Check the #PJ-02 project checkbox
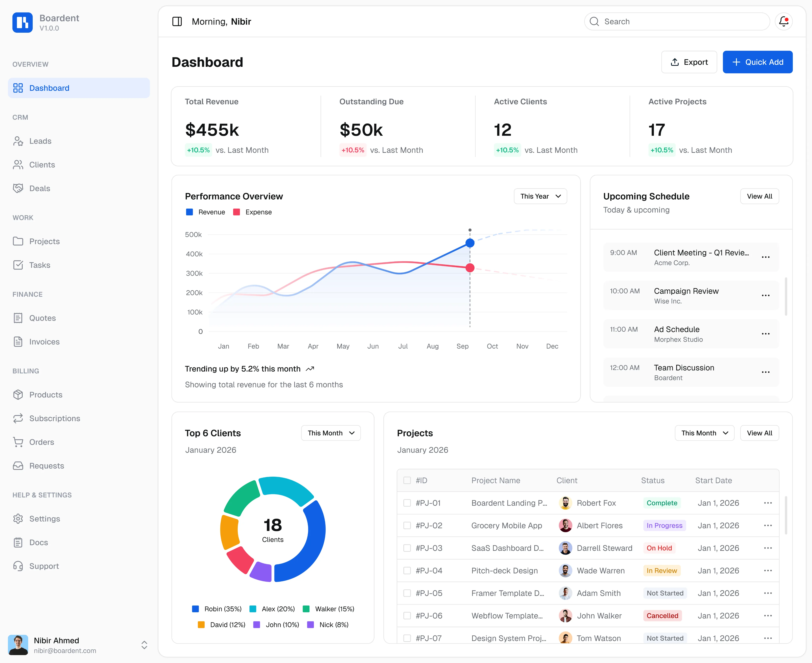Screen dimensions: 812x663 407,525
